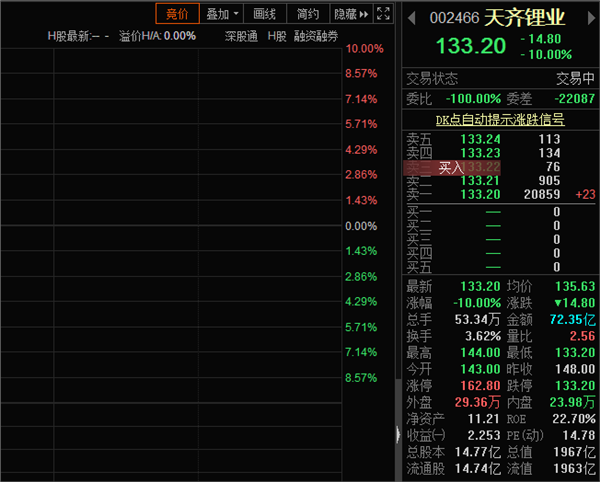Click the 金额 value 72.35亿
600x482 pixels.
pyautogui.click(x=572, y=319)
